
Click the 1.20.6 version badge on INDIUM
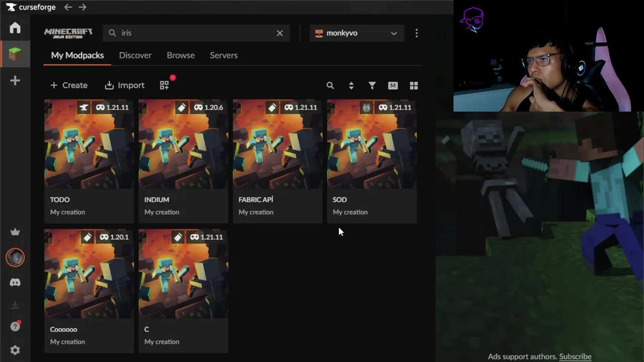209,108
